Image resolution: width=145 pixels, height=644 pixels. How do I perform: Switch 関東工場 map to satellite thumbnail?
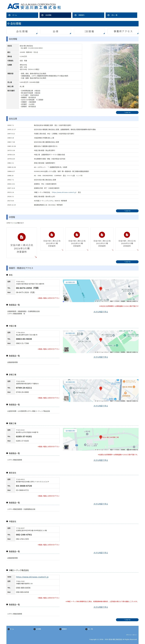tap(66, 447)
